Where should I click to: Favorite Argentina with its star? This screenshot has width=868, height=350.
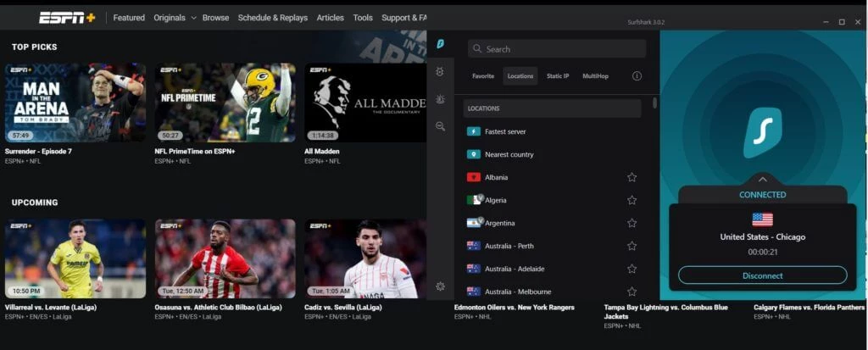[x=632, y=223]
